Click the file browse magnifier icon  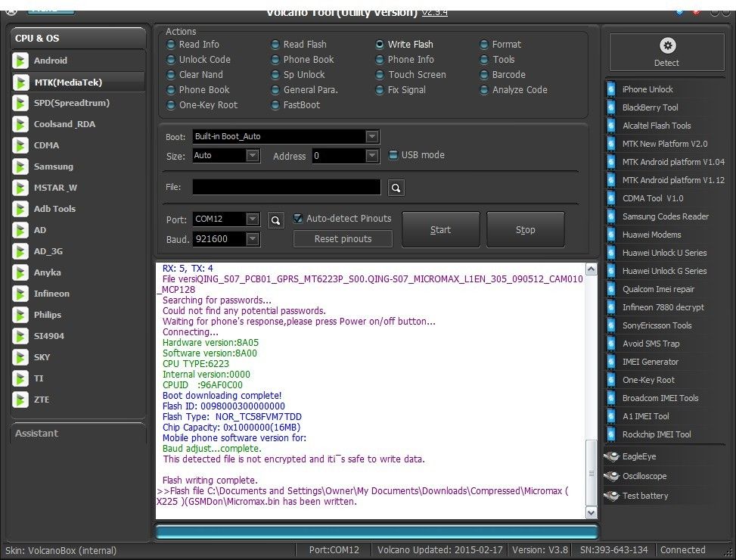396,188
